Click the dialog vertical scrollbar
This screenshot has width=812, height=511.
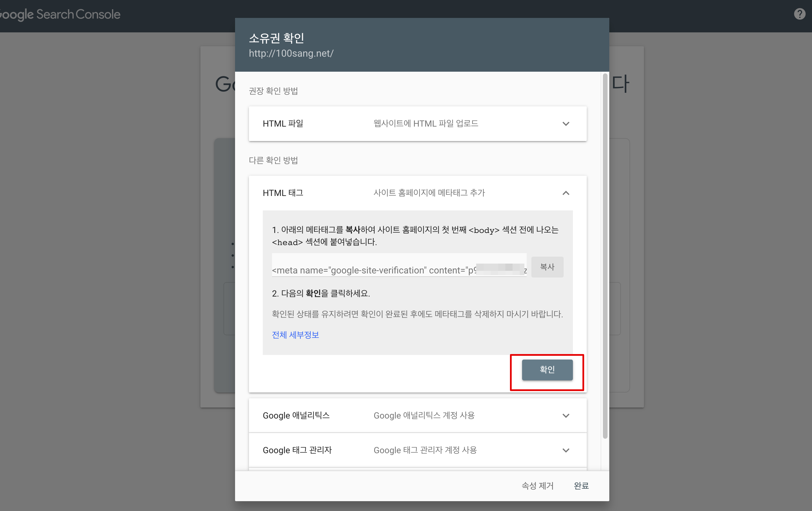click(605, 256)
